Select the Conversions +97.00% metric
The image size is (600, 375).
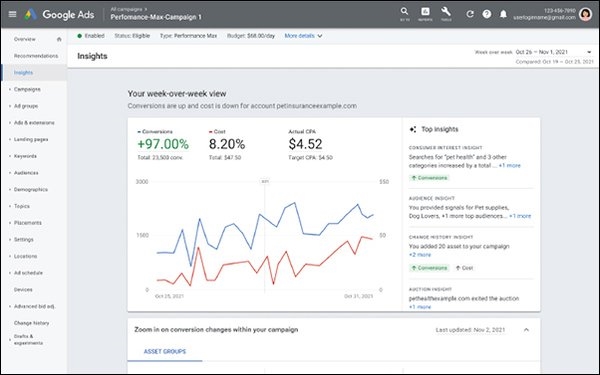coord(163,144)
